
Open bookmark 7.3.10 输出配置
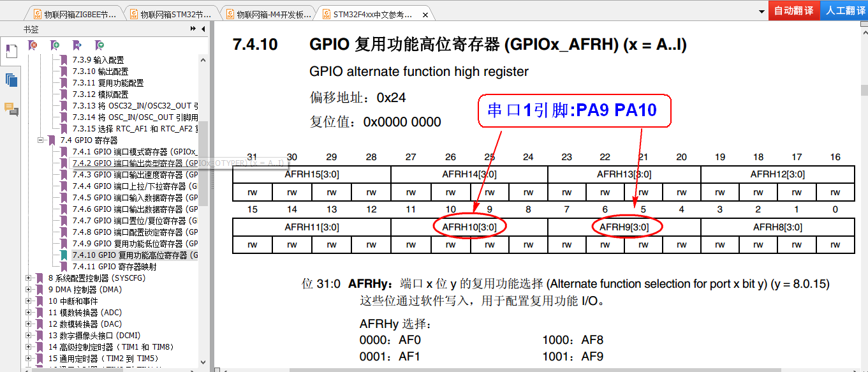click(100, 71)
